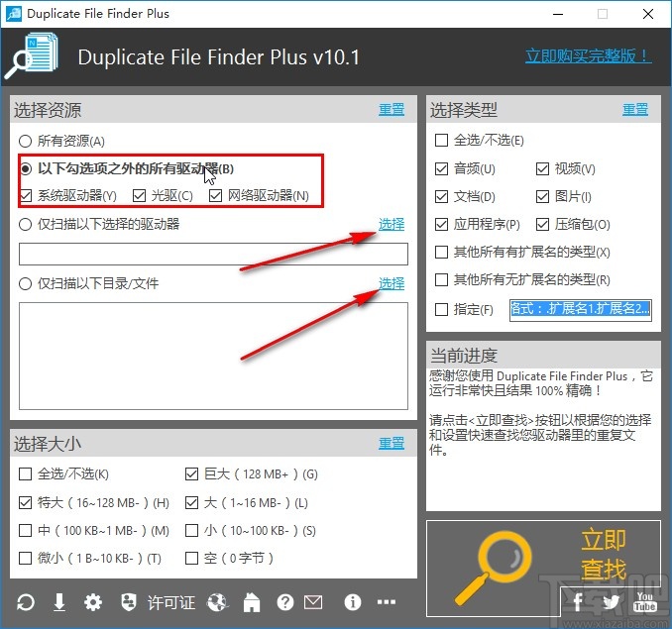Click the envelope mail icon
The height and width of the screenshot is (629, 672).
pyautogui.click(x=313, y=602)
